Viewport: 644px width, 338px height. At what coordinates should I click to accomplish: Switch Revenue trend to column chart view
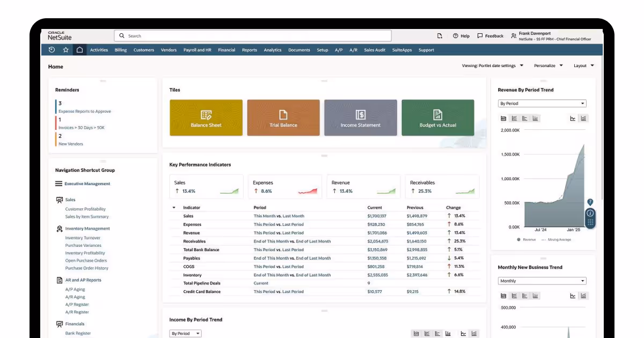point(535,119)
